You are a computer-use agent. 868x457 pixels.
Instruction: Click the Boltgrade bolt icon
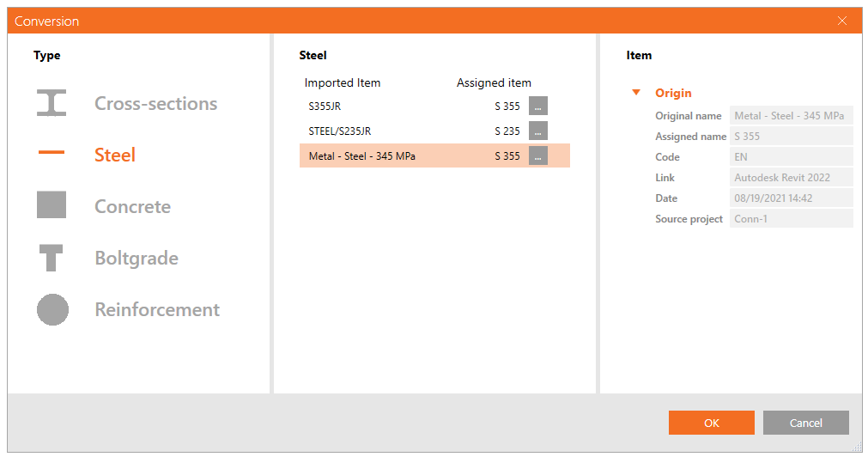click(52, 258)
